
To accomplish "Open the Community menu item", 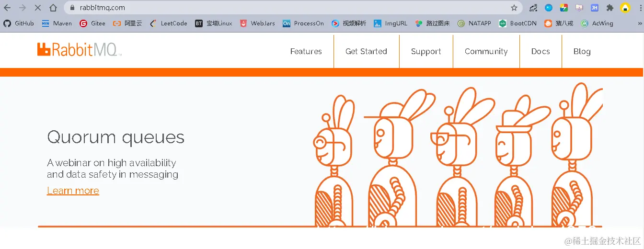I will pyautogui.click(x=486, y=51).
